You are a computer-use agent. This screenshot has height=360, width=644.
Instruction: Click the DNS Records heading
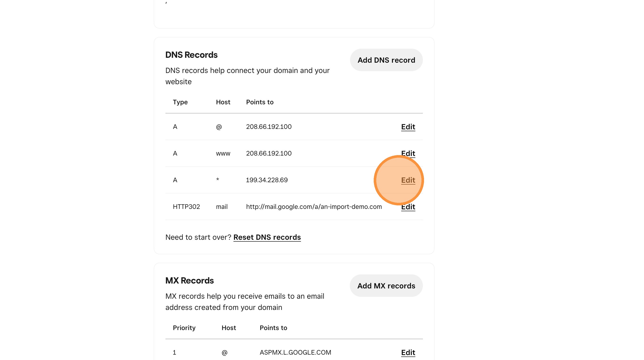click(191, 55)
